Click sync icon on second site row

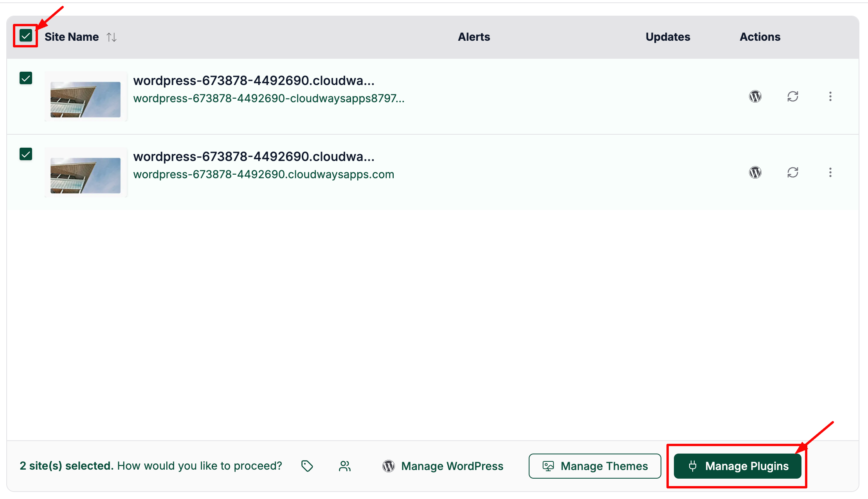point(793,172)
